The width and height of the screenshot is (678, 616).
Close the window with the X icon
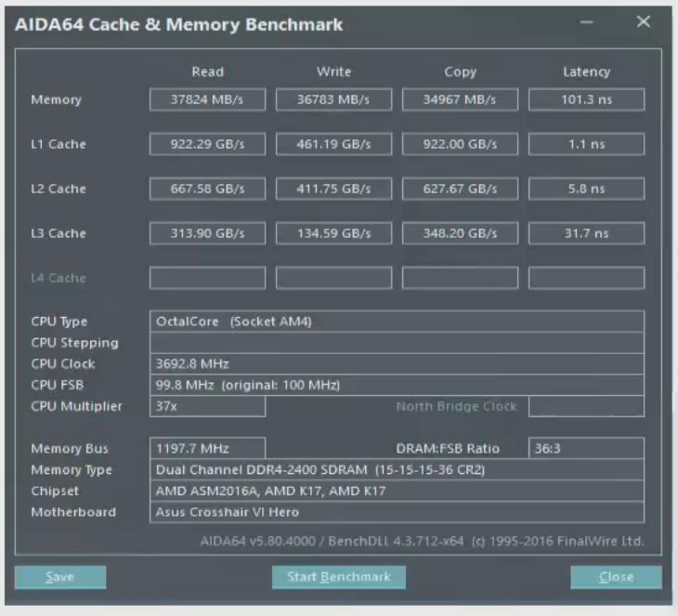(x=643, y=22)
